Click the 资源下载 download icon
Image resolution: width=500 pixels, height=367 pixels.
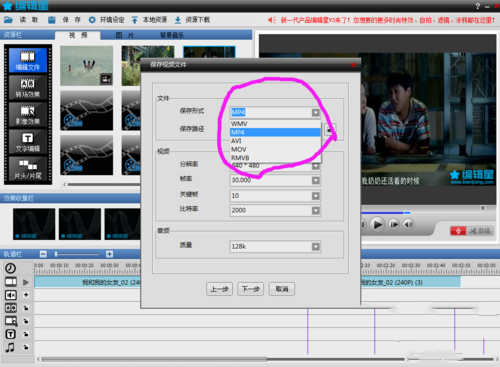click(178, 20)
